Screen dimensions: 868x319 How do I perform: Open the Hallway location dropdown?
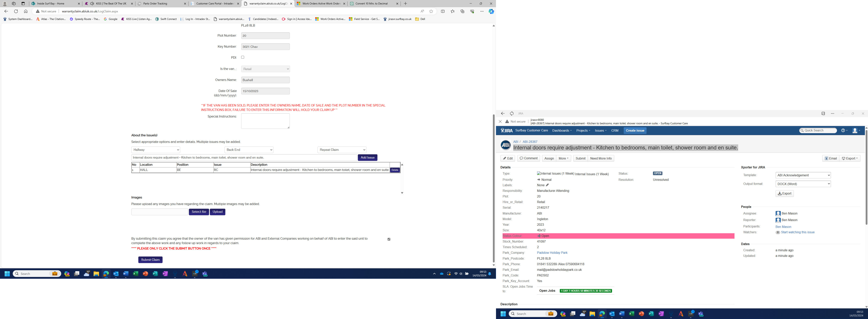tap(156, 150)
